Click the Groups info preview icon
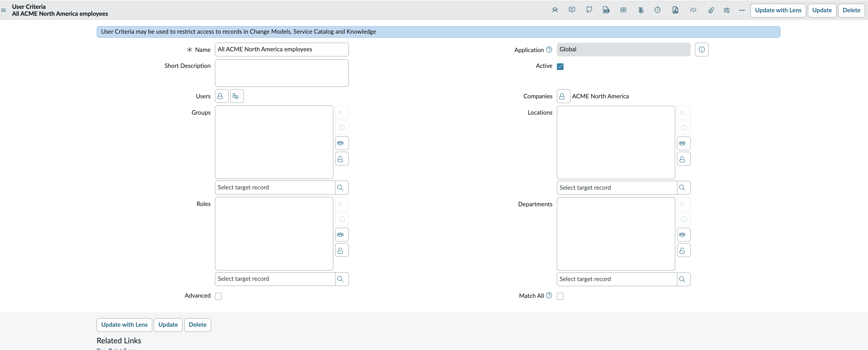The image size is (868, 350). click(342, 127)
